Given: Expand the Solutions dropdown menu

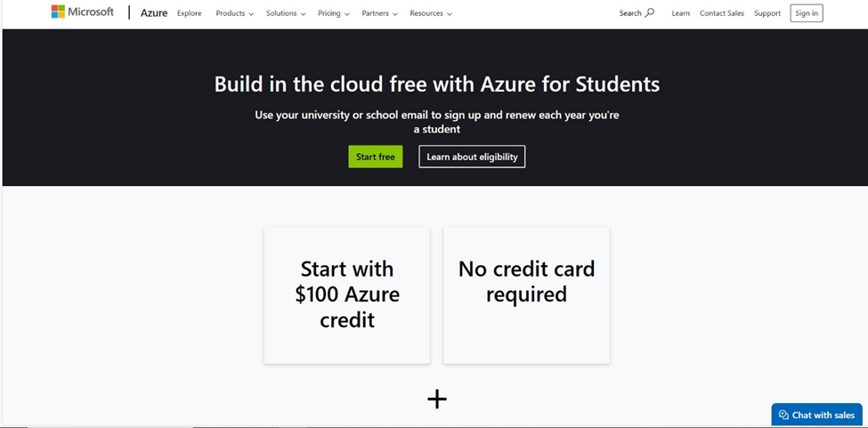Looking at the screenshot, I should tap(286, 13).
